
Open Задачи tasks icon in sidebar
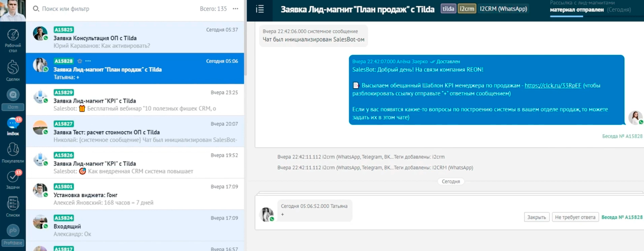tap(13, 179)
